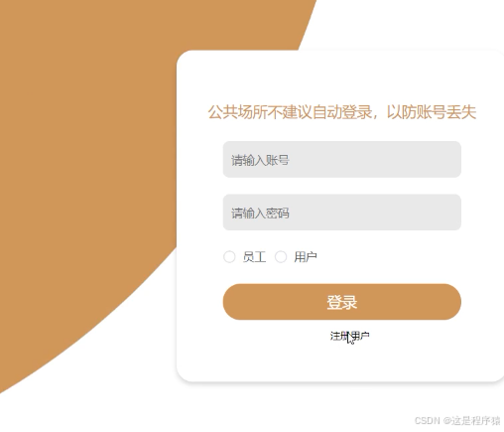504x432 pixels.
Task: Click the CSDN watermark text
Action: click(457, 420)
